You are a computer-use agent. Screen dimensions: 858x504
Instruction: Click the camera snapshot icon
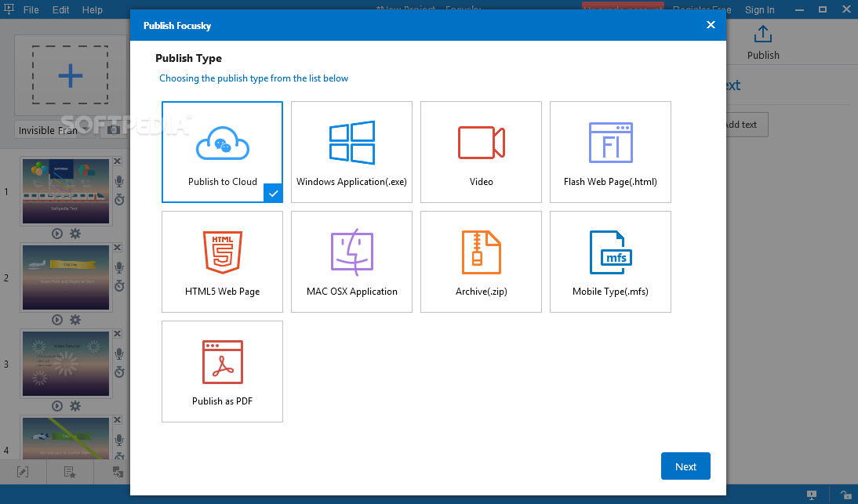pyautogui.click(x=113, y=130)
